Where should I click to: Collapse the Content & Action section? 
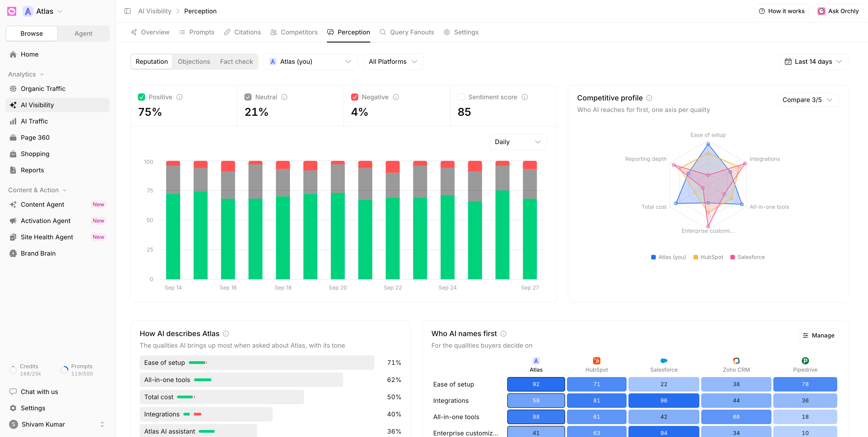(x=37, y=190)
